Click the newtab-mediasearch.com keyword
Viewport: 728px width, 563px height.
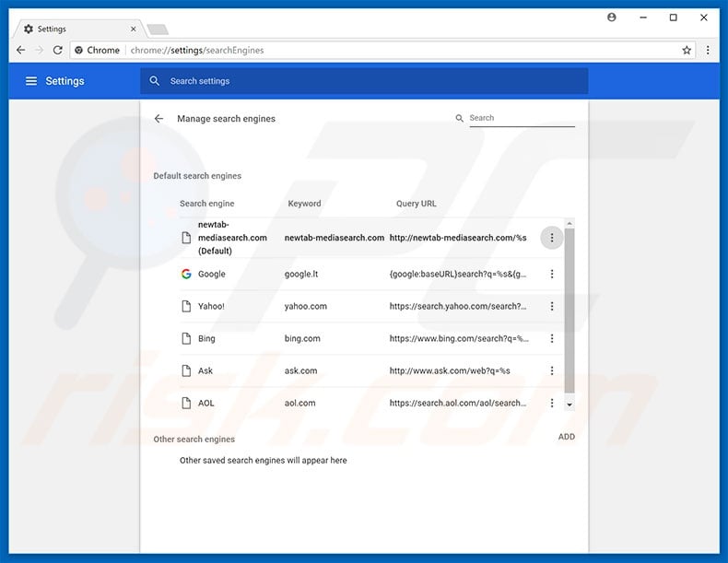tap(335, 238)
